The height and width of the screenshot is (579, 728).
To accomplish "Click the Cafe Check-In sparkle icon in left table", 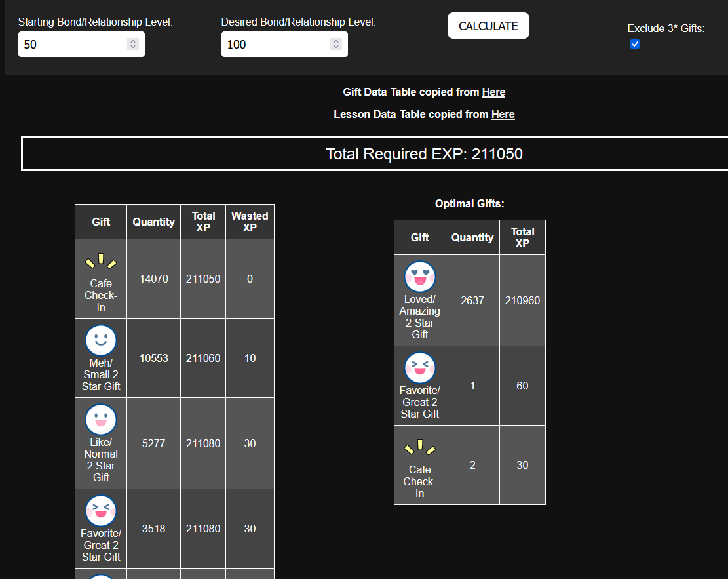I will point(101,261).
